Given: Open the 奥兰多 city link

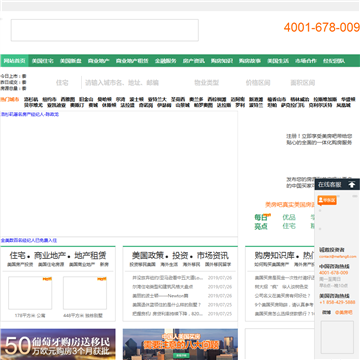Looking at the screenshot, I should [x=196, y=99].
